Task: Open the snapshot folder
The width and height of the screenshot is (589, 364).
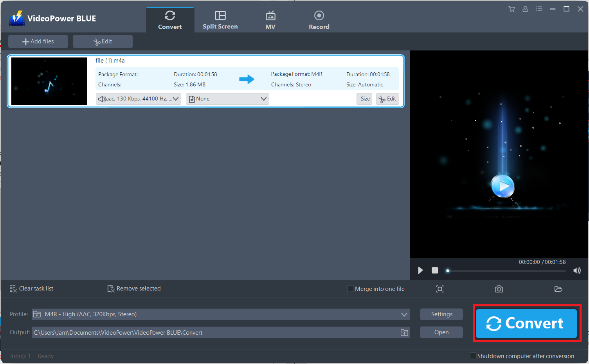Action: 558,289
